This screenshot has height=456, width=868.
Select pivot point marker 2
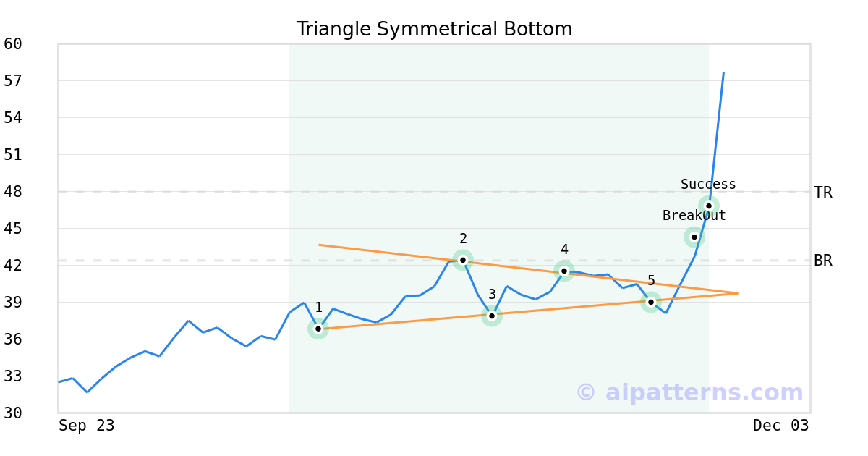[463, 260]
